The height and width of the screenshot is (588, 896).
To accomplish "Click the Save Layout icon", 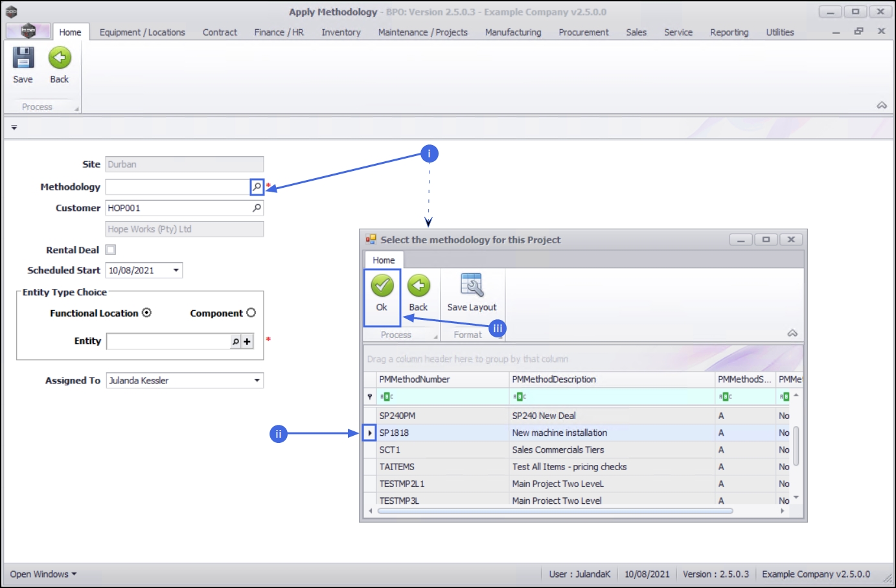I will (472, 286).
